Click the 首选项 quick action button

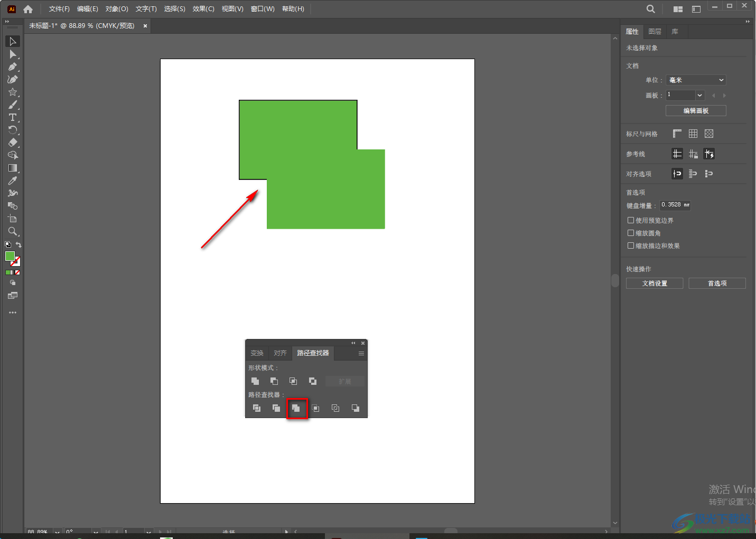click(717, 283)
